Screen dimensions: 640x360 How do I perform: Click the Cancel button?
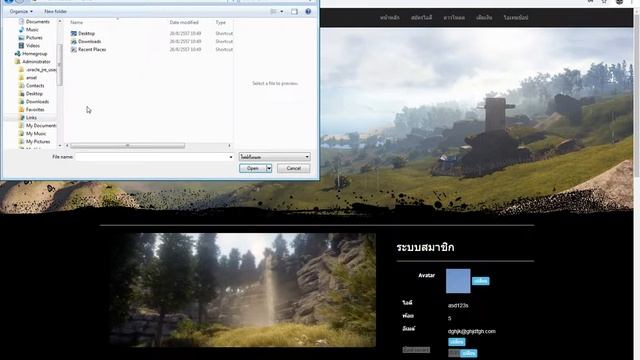[293, 168]
